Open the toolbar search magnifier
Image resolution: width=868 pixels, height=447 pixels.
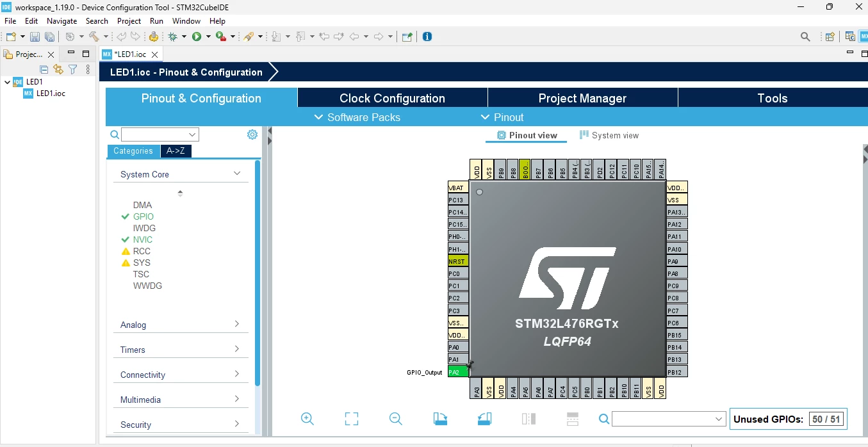pyautogui.click(x=805, y=37)
